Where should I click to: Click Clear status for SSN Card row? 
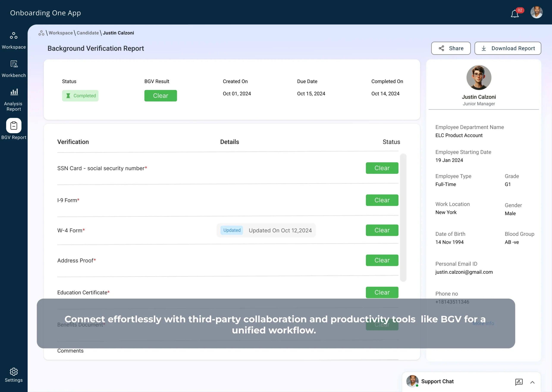click(382, 168)
